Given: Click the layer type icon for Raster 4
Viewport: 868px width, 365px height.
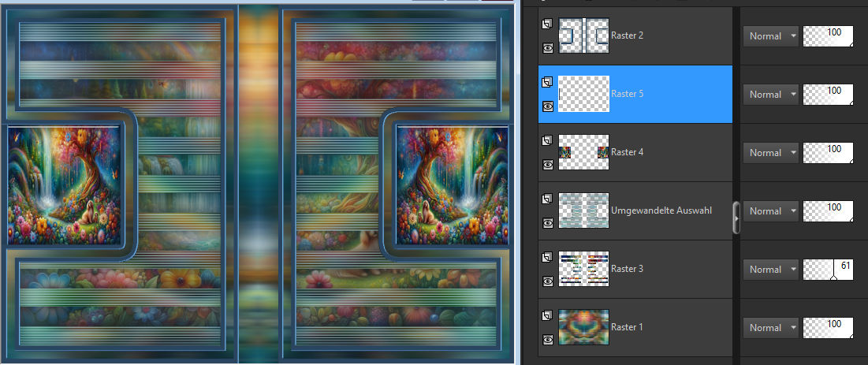Looking at the screenshot, I should click(548, 141).
